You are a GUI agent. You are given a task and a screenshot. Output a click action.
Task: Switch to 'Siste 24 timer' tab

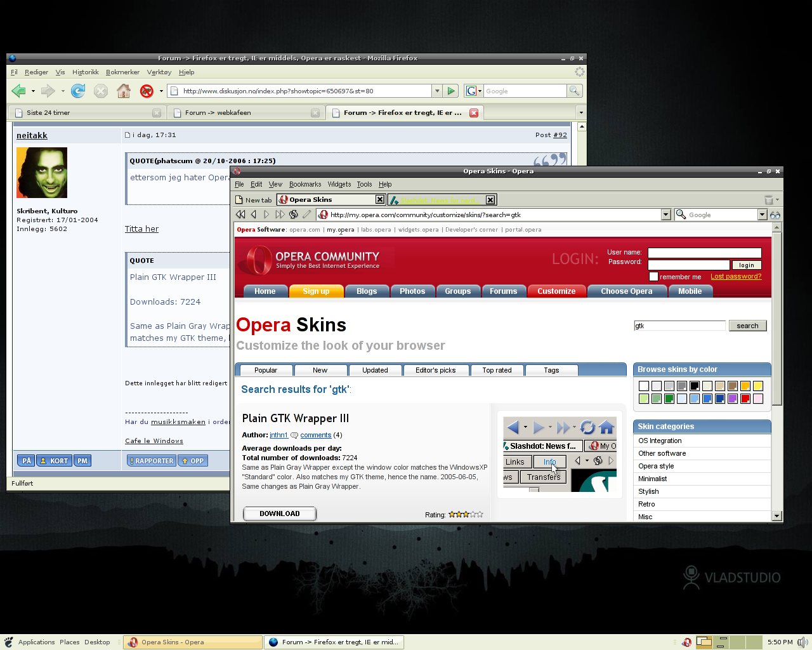pos(87,112)
